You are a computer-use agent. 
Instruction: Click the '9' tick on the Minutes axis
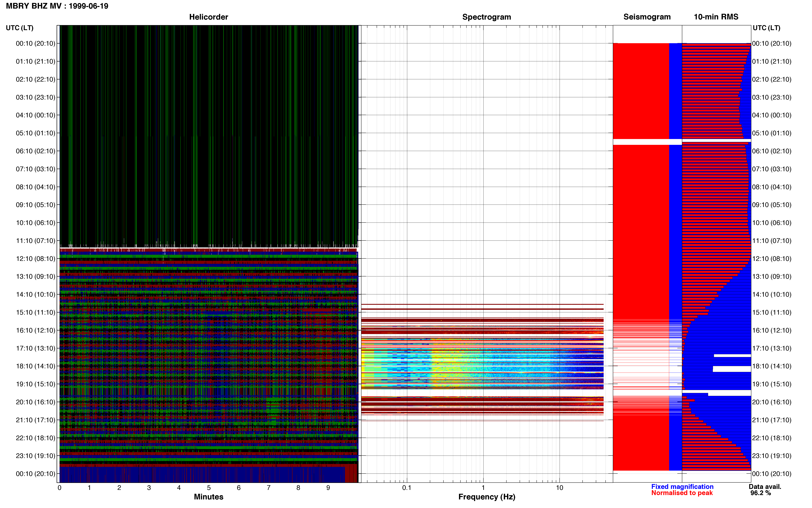coord(328,488)
